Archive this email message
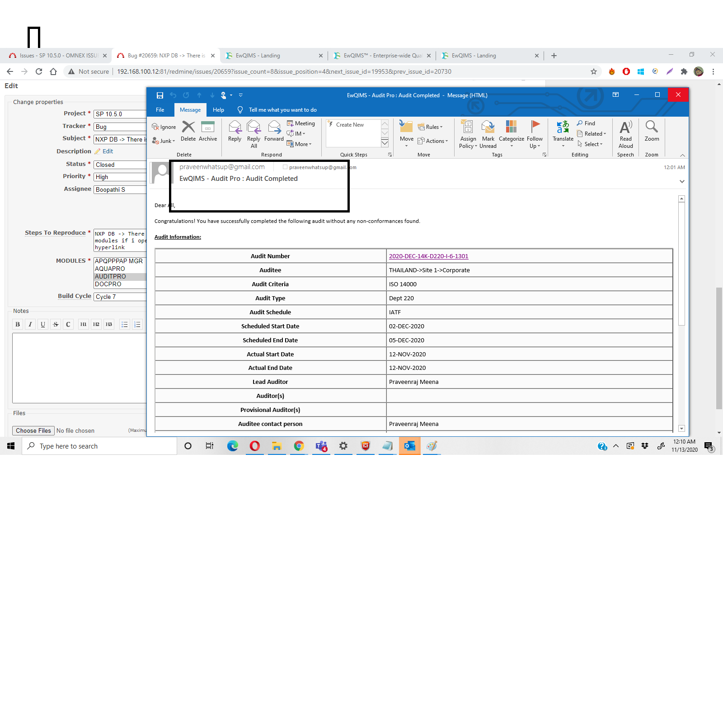Image resolution: width=723 pixels, height=728 pixels. (x=208, y=131)
